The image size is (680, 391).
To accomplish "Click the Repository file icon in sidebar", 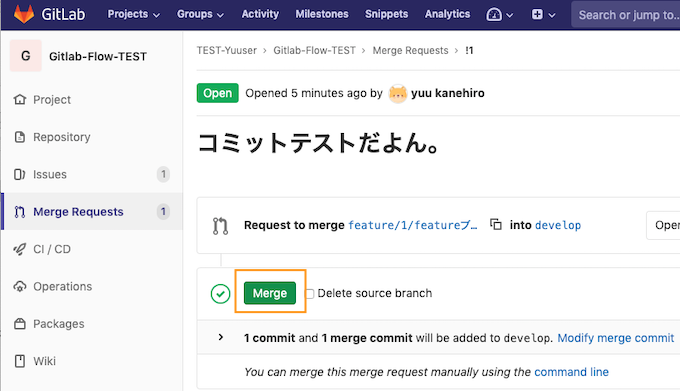I will pyautogui.click(x=20, y=137).
